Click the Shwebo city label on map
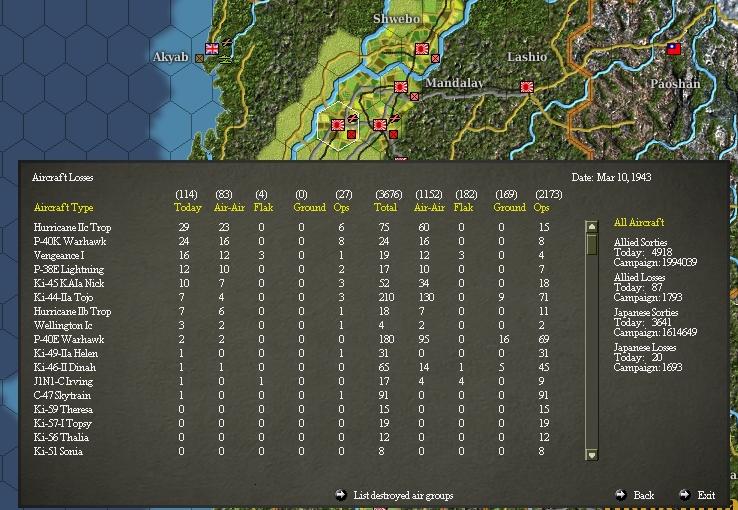 396,19
